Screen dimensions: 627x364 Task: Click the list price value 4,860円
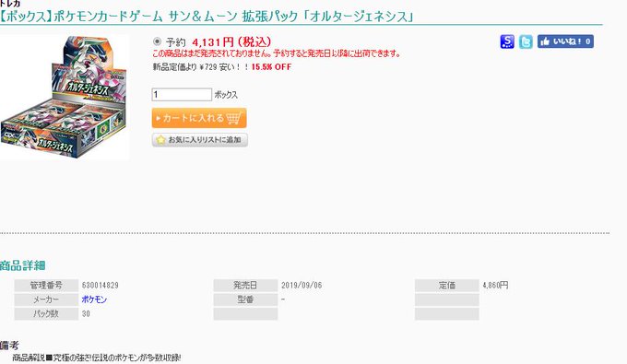pos(495,286)
